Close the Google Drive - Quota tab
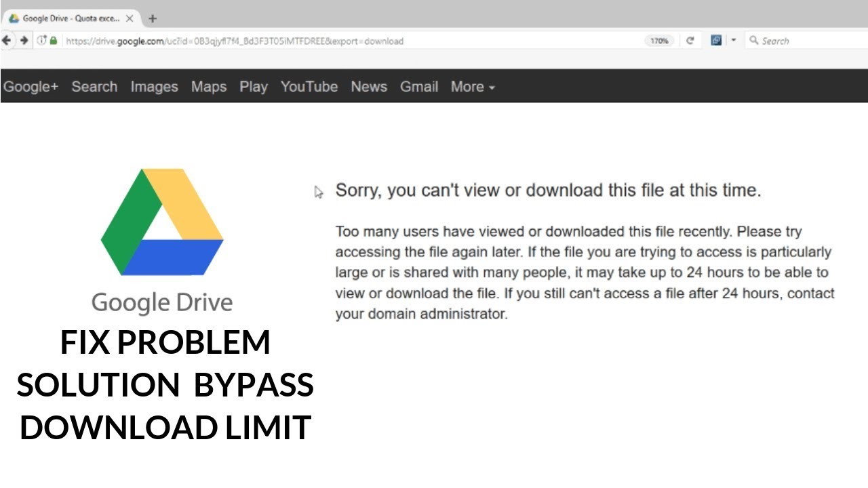 click(130, 18)
